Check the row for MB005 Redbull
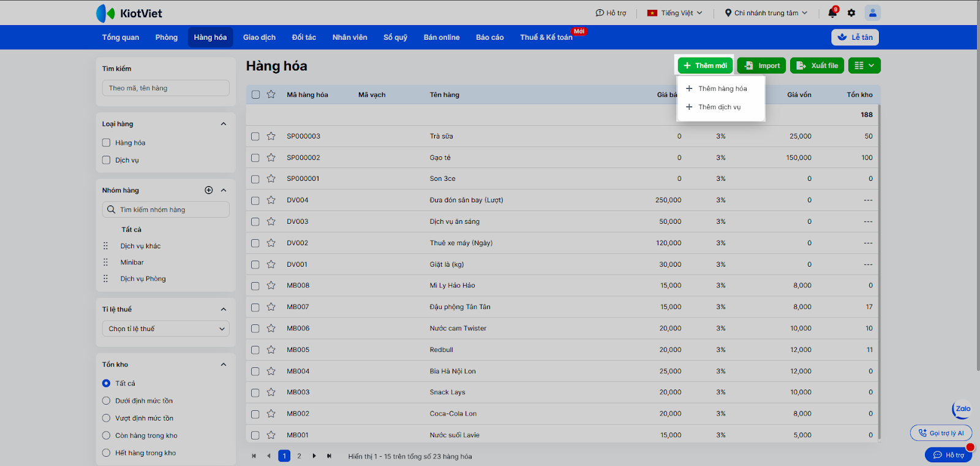Image resolution: width=980 pixels, height=466 pixels. [255, 349]
